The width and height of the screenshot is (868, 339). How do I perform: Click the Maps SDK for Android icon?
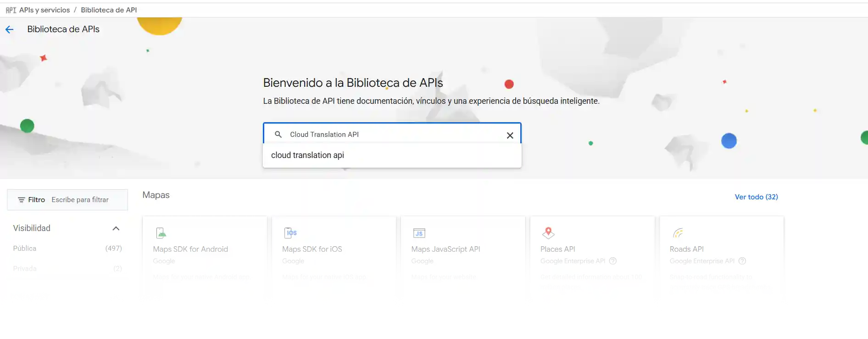pyautogui.click(x=161, y=233)
